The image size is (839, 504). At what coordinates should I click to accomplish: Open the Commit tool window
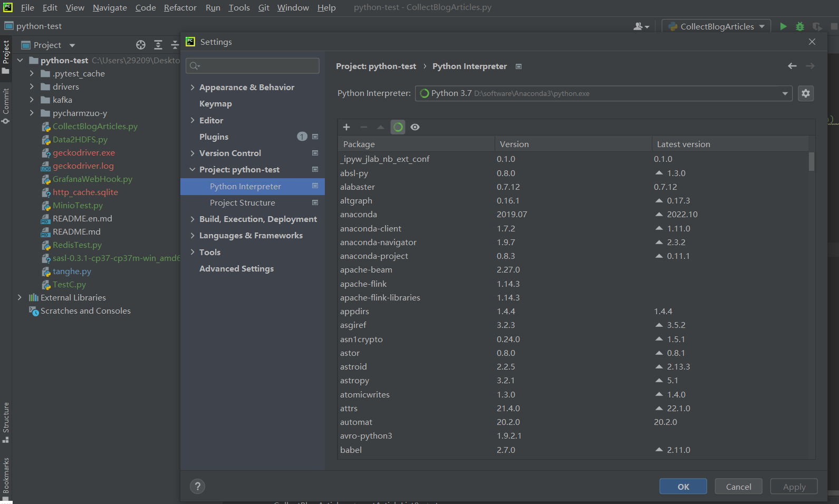click(6, 106)
